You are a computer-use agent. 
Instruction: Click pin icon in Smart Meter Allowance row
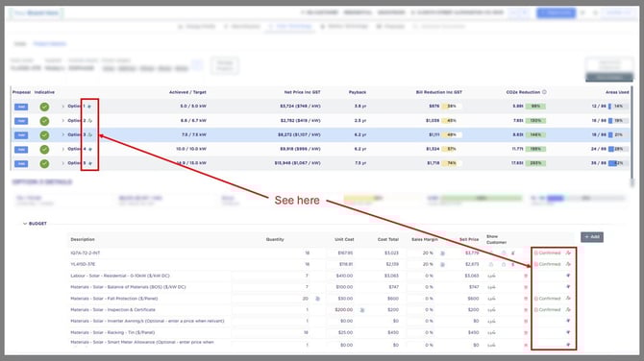point(568,345)
